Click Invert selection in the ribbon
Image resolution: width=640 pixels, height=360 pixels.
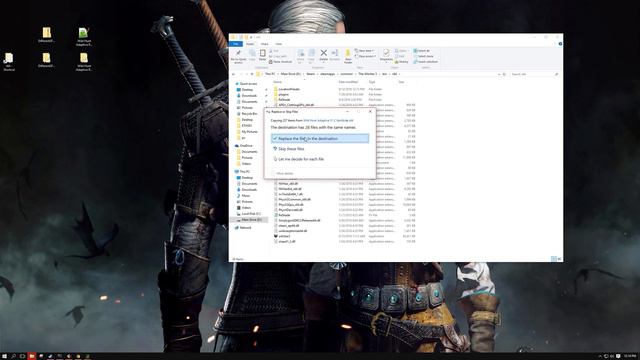(425, 62)
